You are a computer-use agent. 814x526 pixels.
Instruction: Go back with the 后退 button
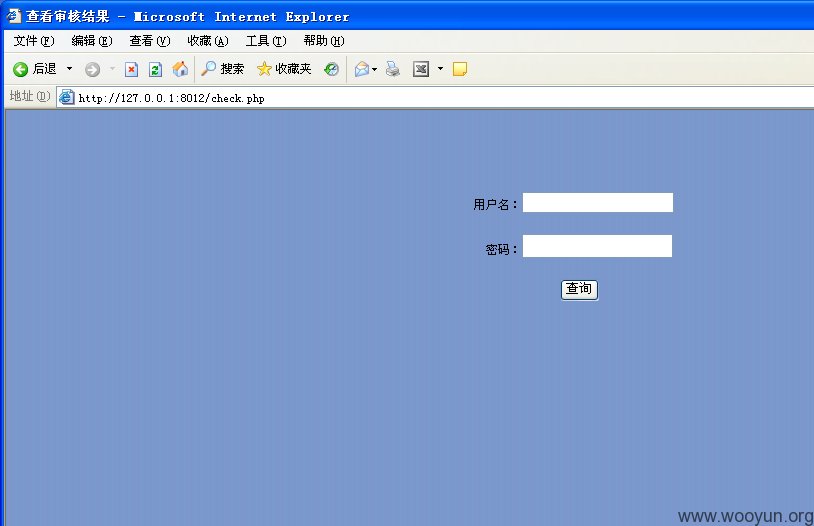tap(34, 69)
